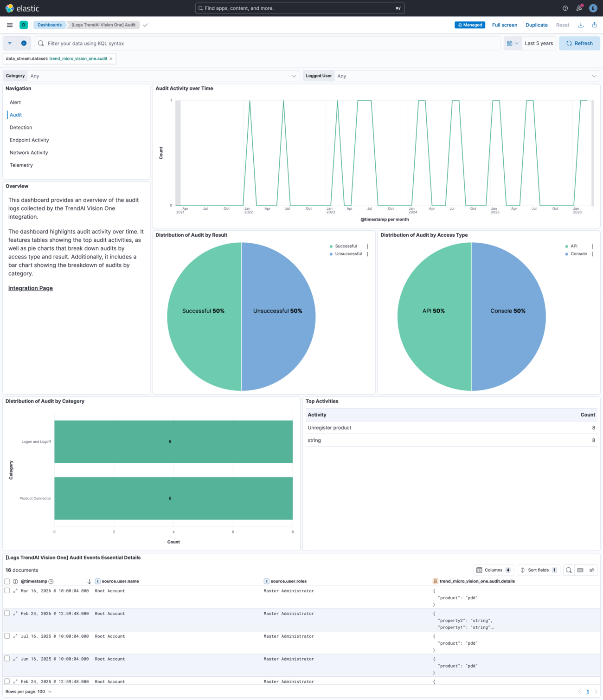Open the help menu icon

[565, 8]
